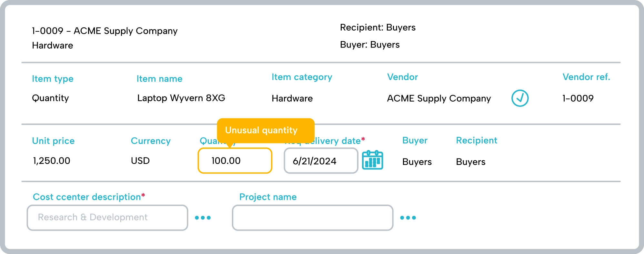The image size is (644, 254).
Task: Select the Laptop Wyvern 8XG item name
Action: point(181,98)
